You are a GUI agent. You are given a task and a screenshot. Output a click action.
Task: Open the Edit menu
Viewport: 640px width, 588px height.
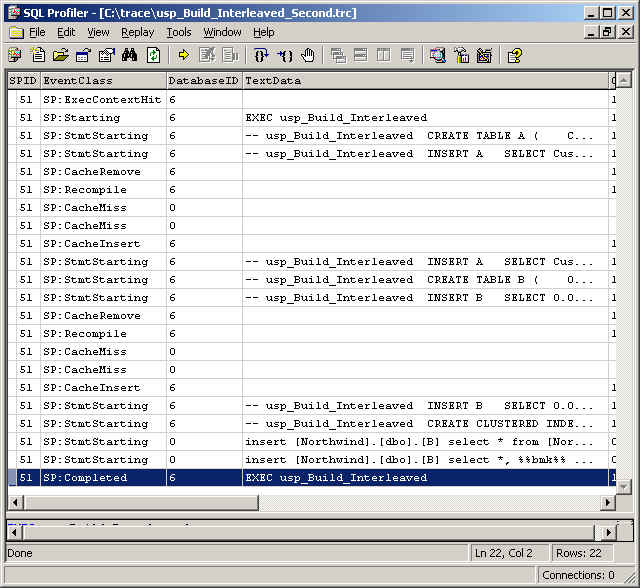point(66,32)
